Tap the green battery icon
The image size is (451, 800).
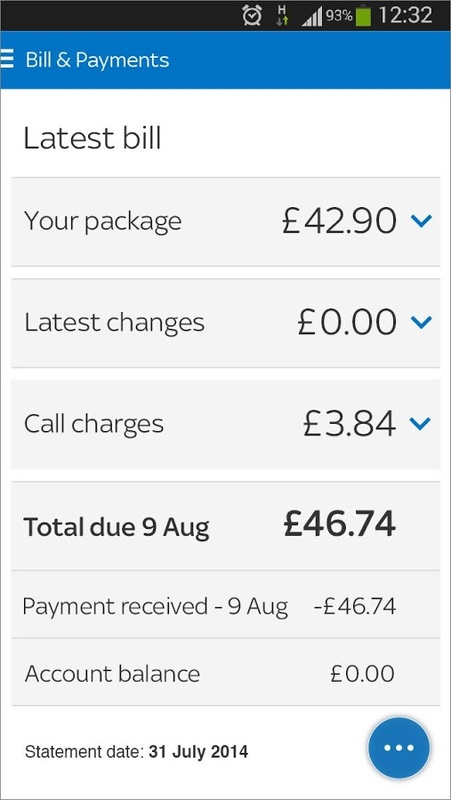coord(364,16)
